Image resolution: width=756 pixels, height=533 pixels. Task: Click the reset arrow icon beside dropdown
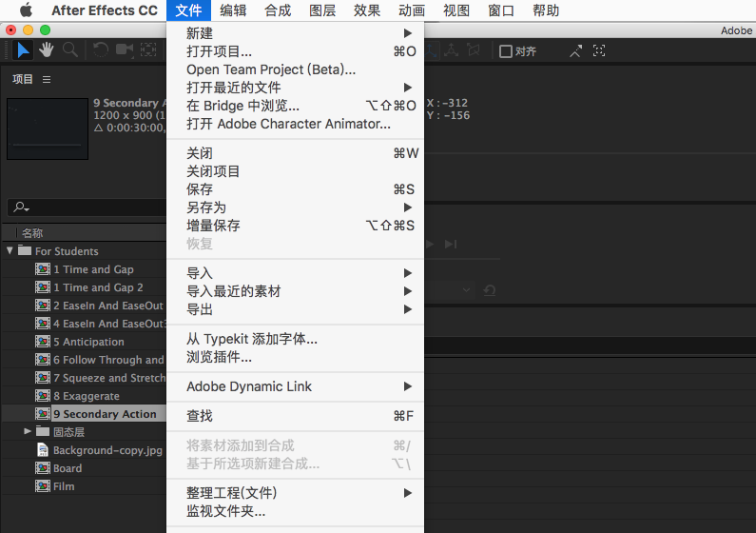tap(490, 290)
